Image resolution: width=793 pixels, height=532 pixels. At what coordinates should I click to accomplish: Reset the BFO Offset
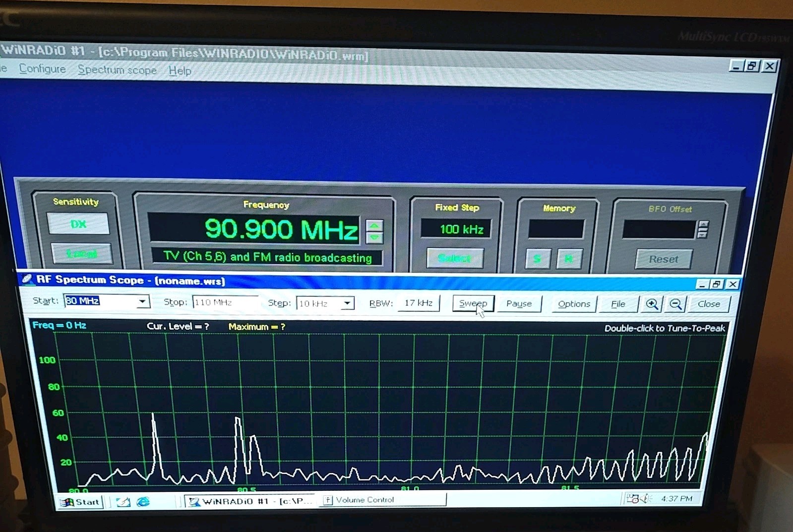click(663, 259)
